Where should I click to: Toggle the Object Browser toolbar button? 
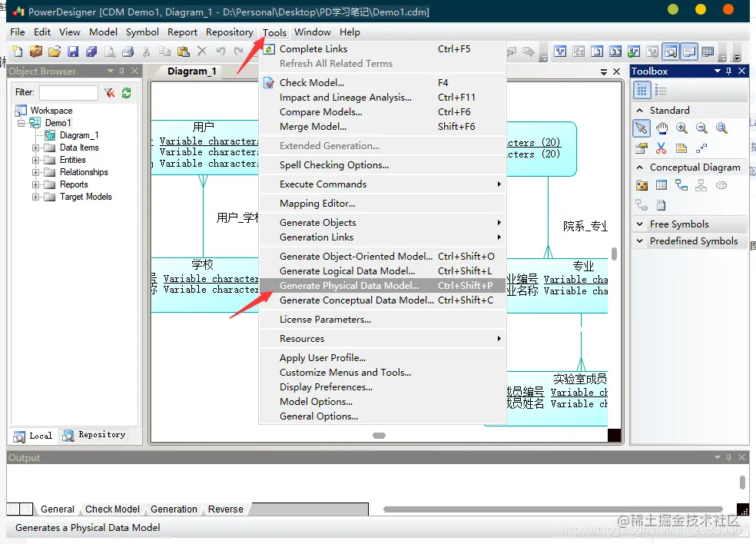(x=671, y=51)
